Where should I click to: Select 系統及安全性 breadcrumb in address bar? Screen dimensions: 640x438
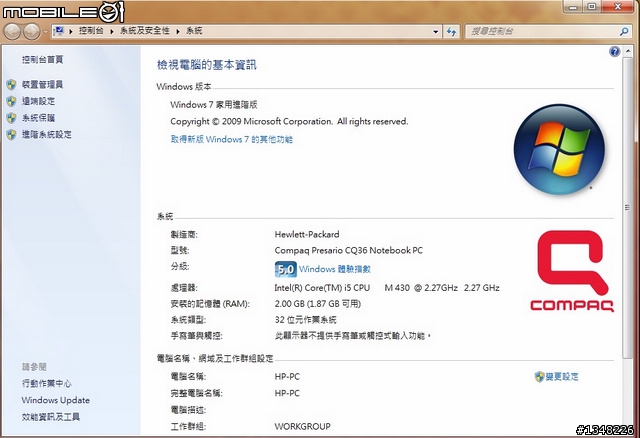click(144, 31)
